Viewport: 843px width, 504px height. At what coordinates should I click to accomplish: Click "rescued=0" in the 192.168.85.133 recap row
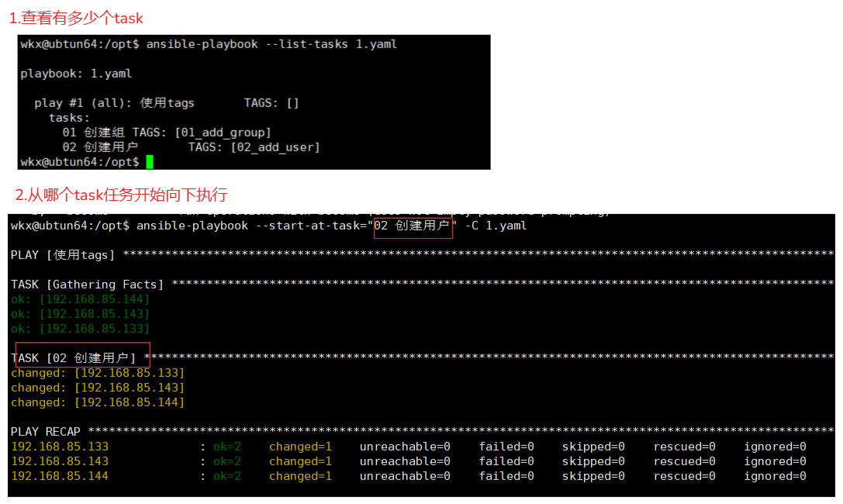pyautogui.click(x=684, y=447)
